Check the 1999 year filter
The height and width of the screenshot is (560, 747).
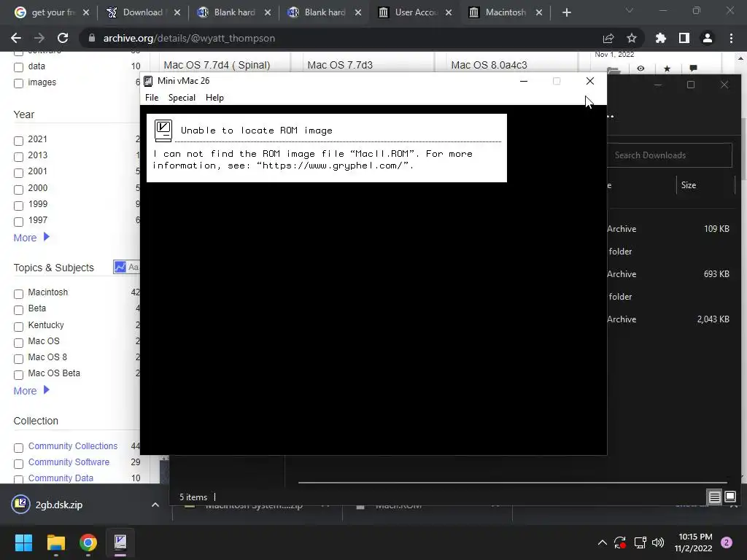(x=18, y=206)
